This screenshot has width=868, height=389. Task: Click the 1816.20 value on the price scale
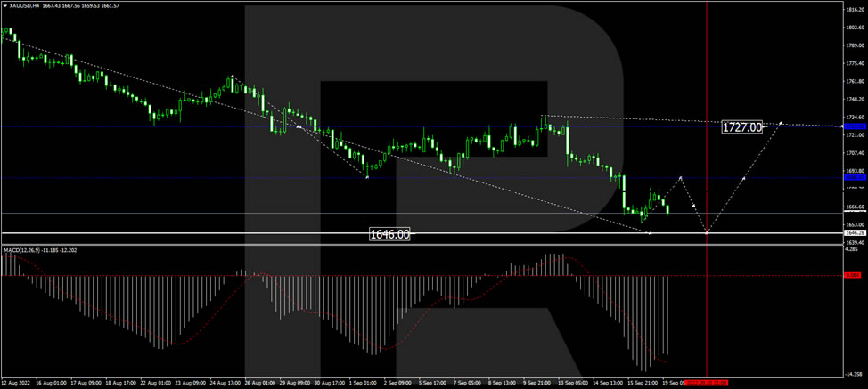(855, 10)
